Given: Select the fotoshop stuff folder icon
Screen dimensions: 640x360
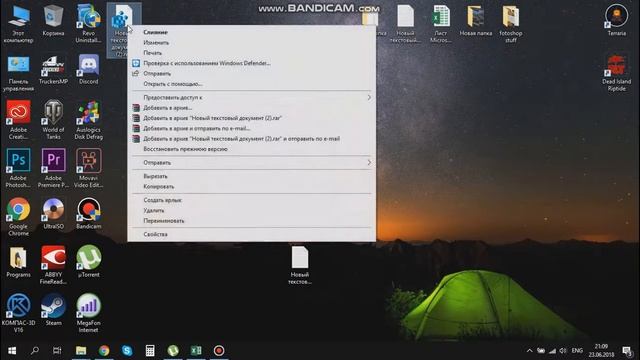Looking at the screenshot, I should 511,24.
